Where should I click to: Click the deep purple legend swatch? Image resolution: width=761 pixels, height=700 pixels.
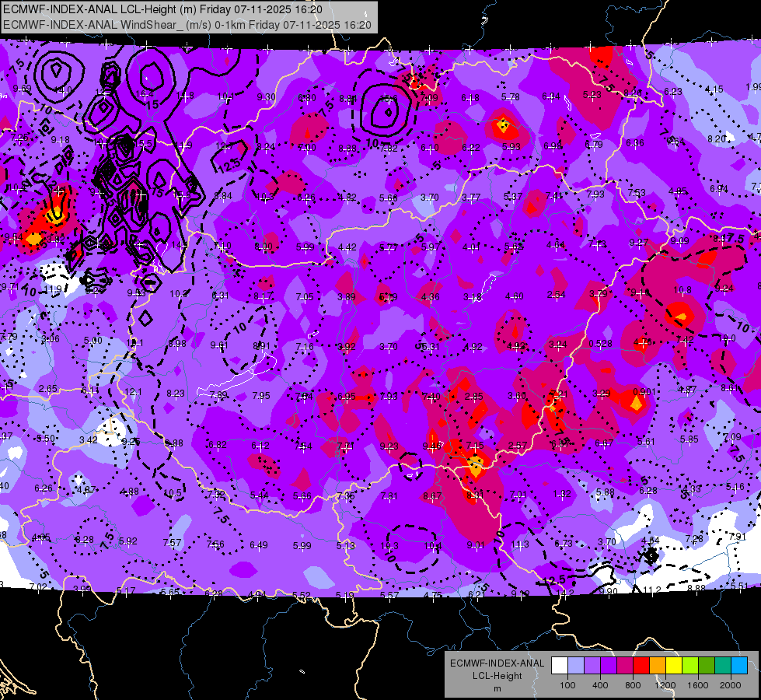(x=609, y=666)
